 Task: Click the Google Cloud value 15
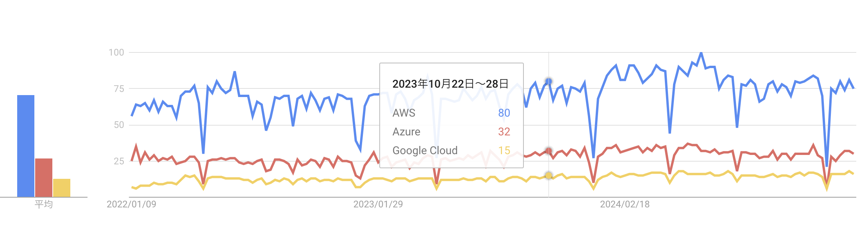(504, 151)
